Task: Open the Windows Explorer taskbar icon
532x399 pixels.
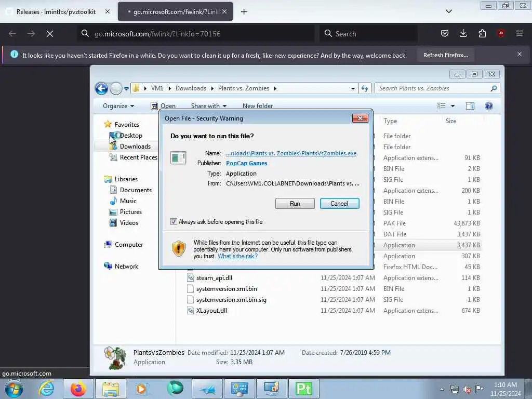Action: [110, 389]
